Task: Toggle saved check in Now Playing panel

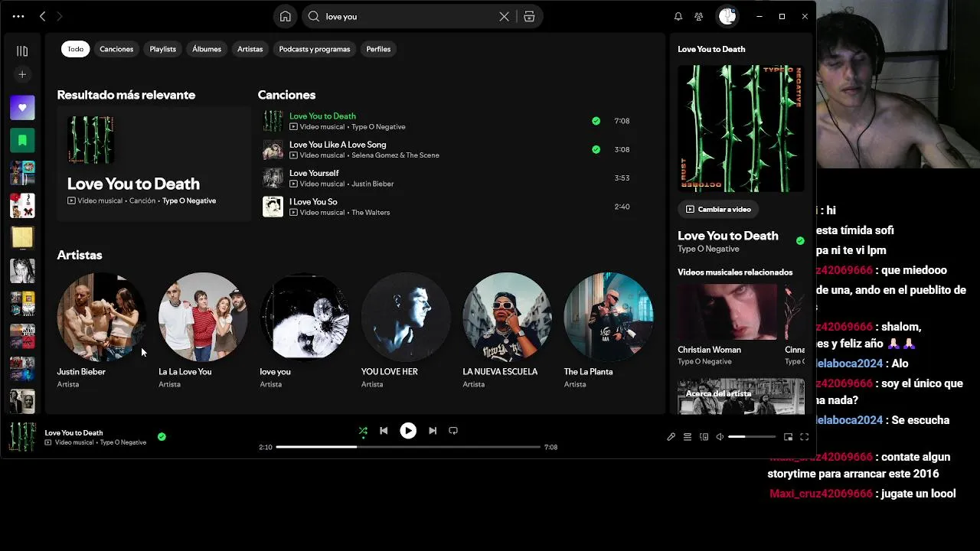Action: pos(800,240)
